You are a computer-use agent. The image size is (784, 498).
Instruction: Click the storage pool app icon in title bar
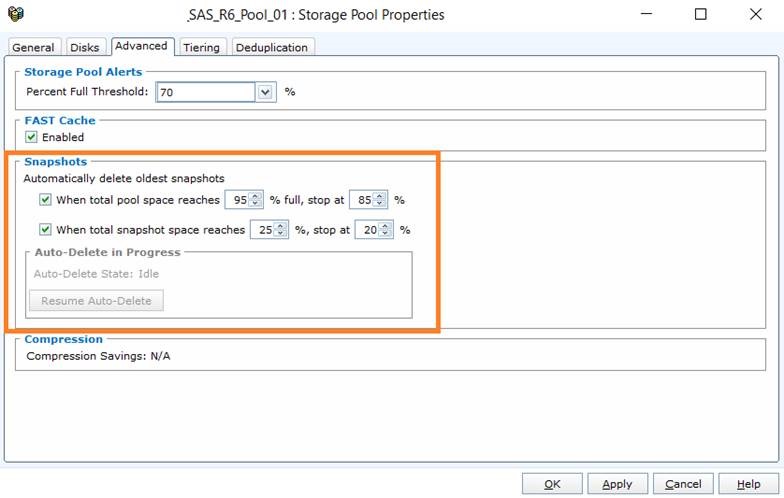click(16, 14)
